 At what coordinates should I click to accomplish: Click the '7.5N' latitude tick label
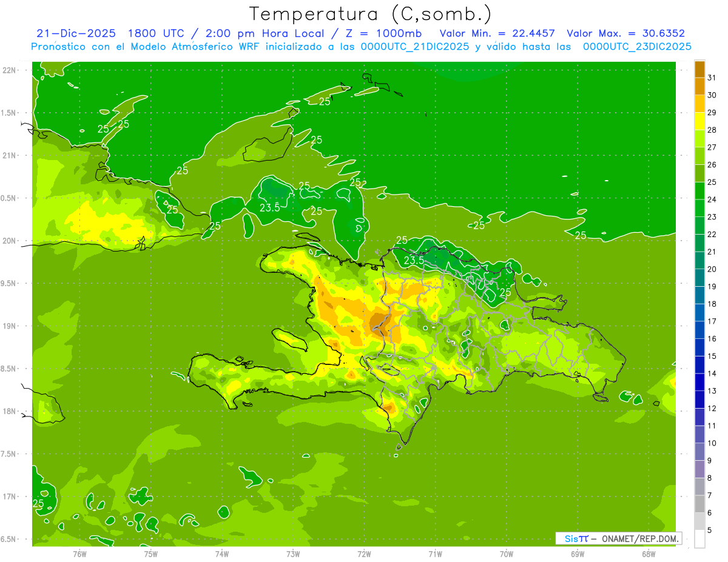point(9,454)
